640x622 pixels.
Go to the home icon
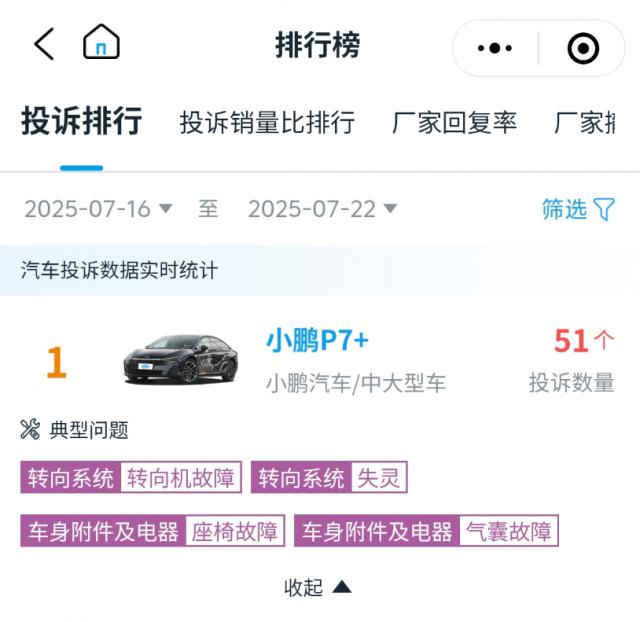pyautogui.click(x=101, y=43)
